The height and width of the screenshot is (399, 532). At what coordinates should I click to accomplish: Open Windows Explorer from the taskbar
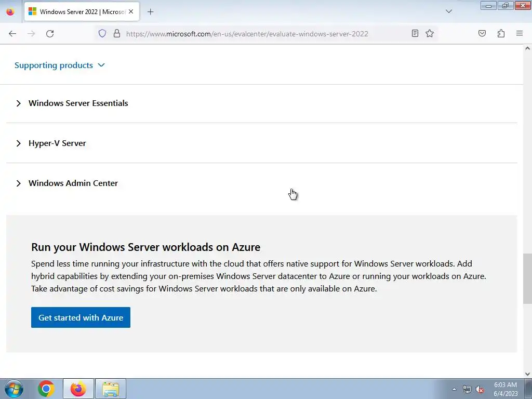111,389
